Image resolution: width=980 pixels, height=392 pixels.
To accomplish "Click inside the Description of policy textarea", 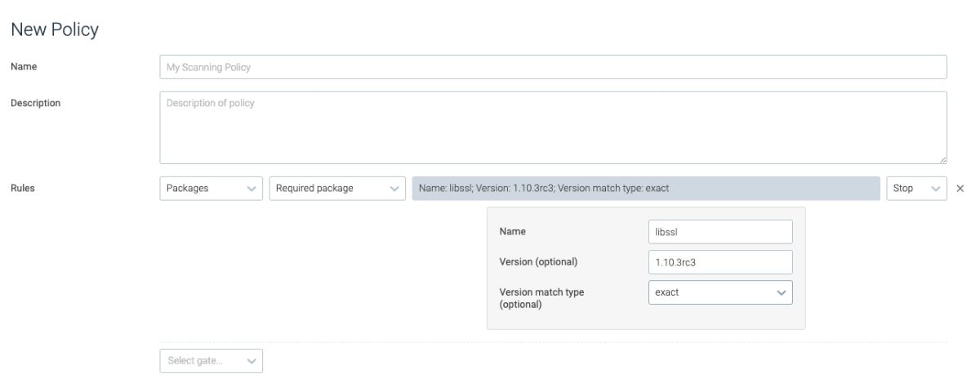I will point(553,127).
